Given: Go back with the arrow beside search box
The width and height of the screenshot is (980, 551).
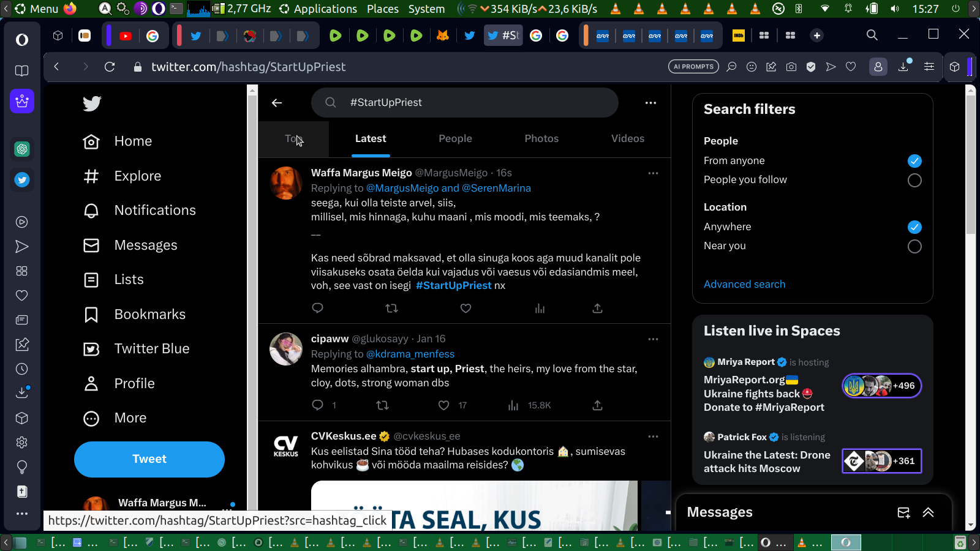Looking at the screenshot, I should click(x=277, y=103).
